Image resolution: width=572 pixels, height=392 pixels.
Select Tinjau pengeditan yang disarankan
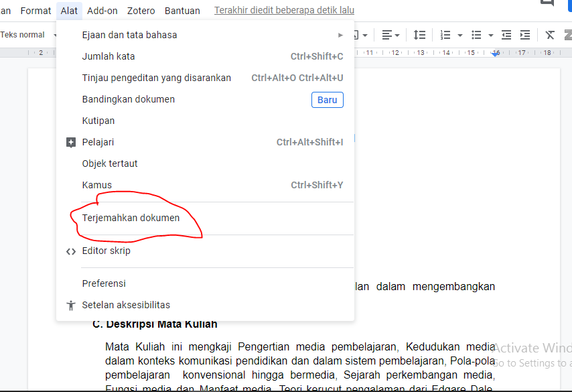tap(205, 78)
